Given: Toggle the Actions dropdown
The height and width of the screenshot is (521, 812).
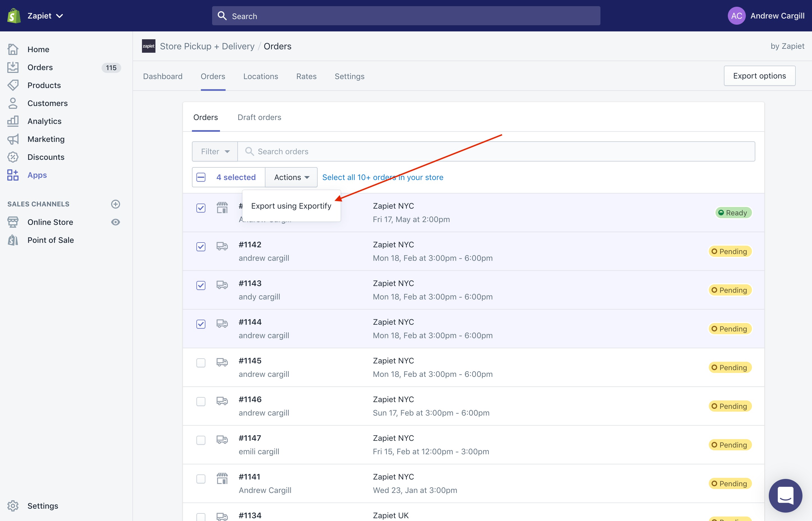Looking at the screenshot, I should [291, 177].
